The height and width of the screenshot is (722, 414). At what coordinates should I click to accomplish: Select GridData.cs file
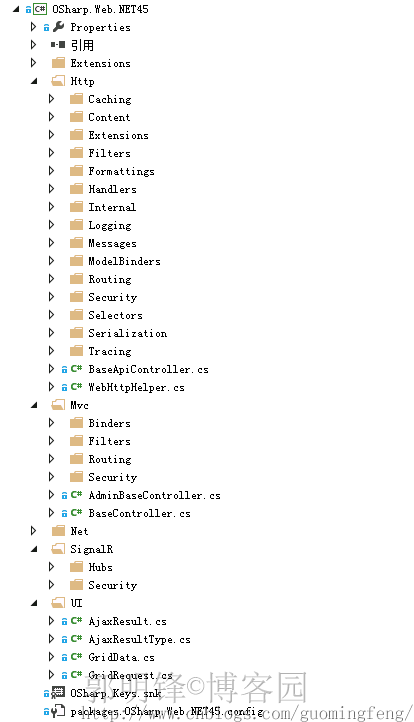point(122,657)
